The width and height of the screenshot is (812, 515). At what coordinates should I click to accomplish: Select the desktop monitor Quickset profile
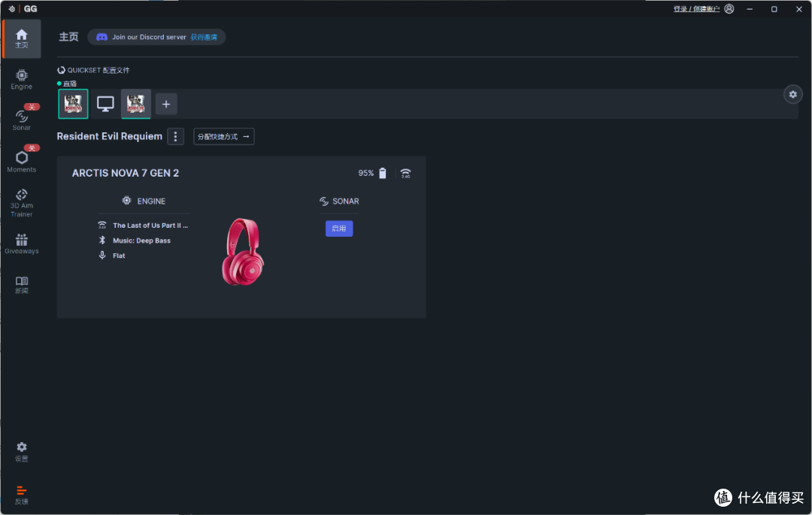pyautogui.click(x=105, y=104)
